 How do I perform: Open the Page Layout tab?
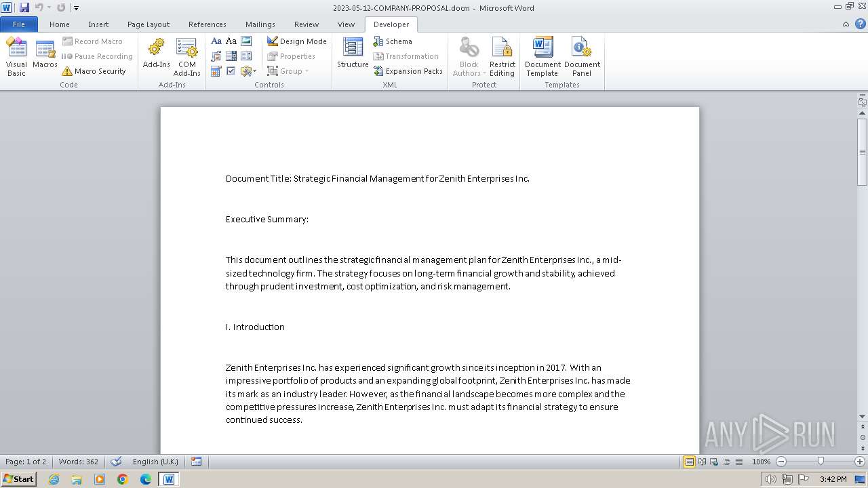tap(149, 24)
